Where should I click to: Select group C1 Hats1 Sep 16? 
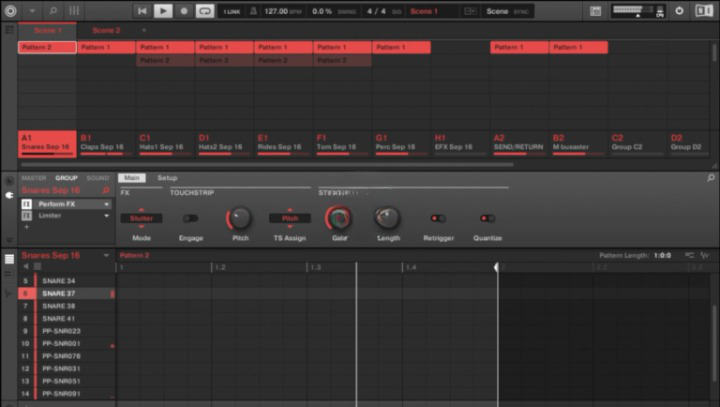coord(165,144)
